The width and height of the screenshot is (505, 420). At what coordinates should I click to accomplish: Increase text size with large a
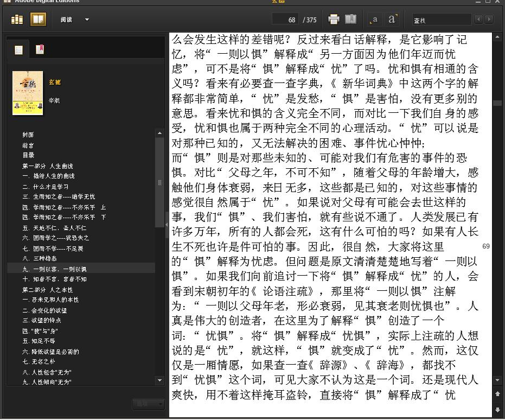pyautogui.click(x=392, y=20)
